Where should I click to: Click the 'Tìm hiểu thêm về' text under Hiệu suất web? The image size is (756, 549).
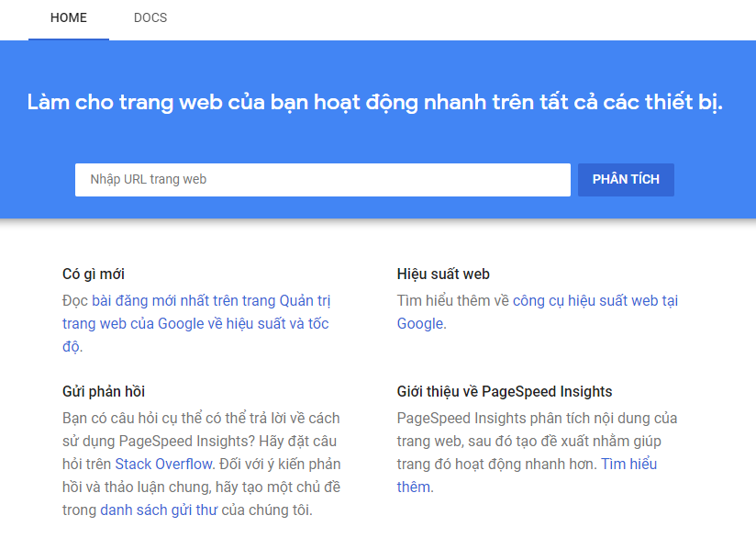pyautogui.click(x=452, y=301)
